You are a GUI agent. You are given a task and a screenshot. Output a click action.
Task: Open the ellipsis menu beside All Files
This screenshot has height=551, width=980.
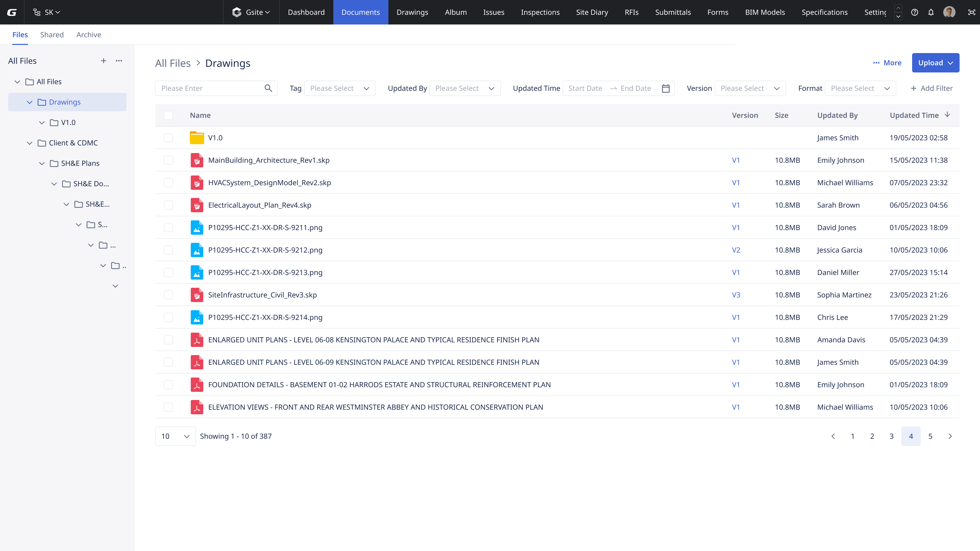[x=119, y=61]
